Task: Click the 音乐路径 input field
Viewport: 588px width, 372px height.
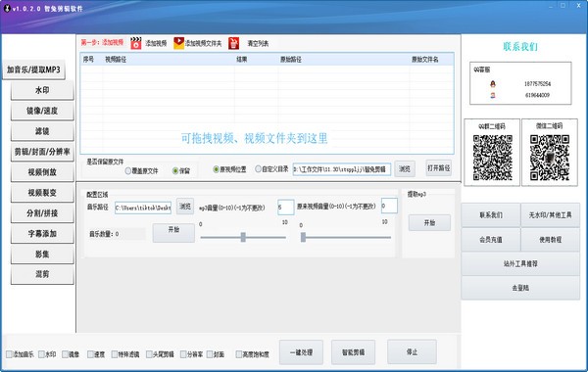Action: tap(143, 208)
